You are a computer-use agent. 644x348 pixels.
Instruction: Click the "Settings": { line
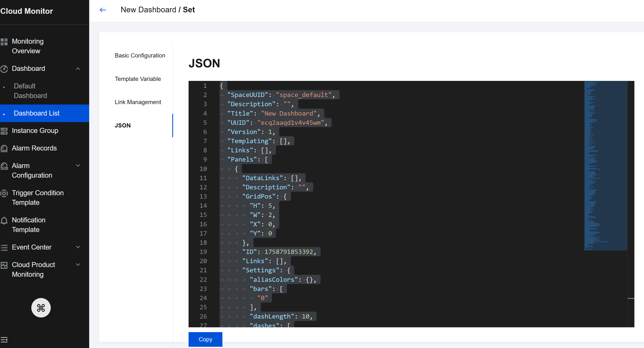pyautogui.click(x=266, y=270)
